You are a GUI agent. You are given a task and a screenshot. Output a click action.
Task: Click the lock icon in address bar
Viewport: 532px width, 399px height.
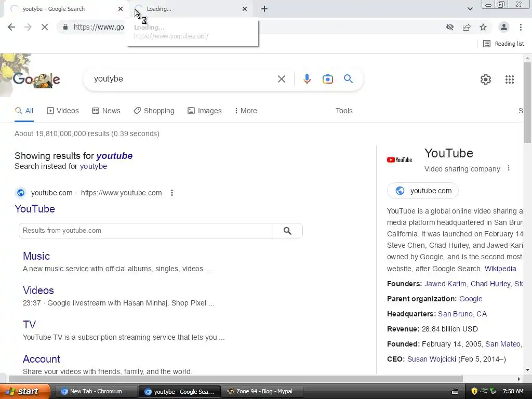(65, 27)
